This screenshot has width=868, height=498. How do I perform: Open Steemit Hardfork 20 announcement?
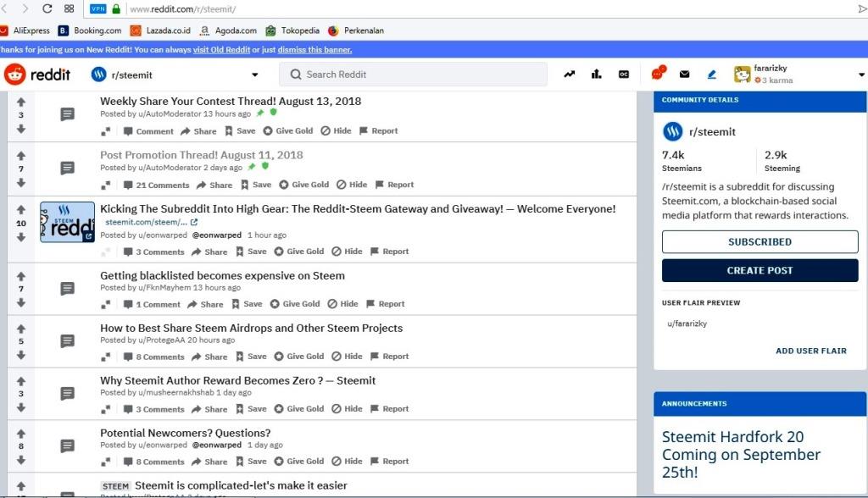(741, 454)
